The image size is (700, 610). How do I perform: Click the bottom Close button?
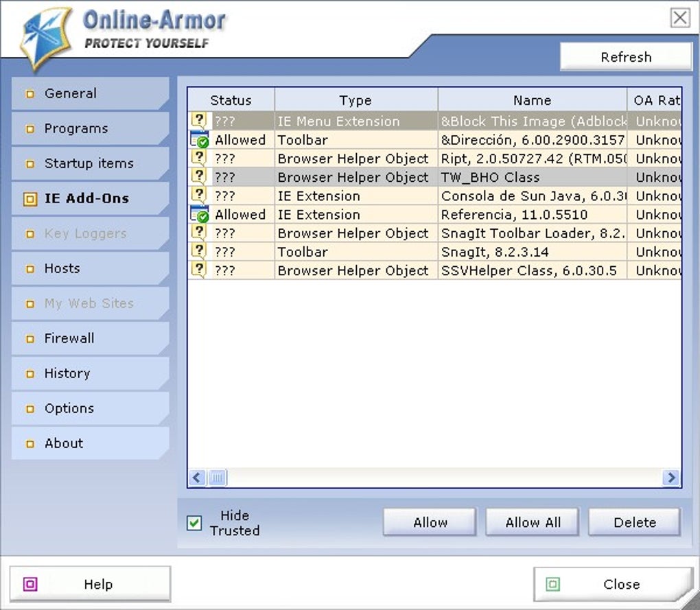(x=614, y=584)
